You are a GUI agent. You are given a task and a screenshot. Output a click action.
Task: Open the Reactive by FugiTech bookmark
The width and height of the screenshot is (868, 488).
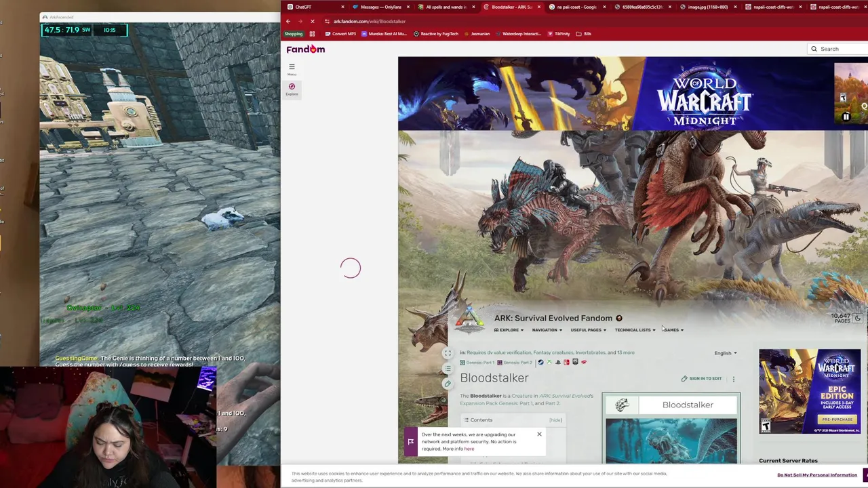click(436, 34)
